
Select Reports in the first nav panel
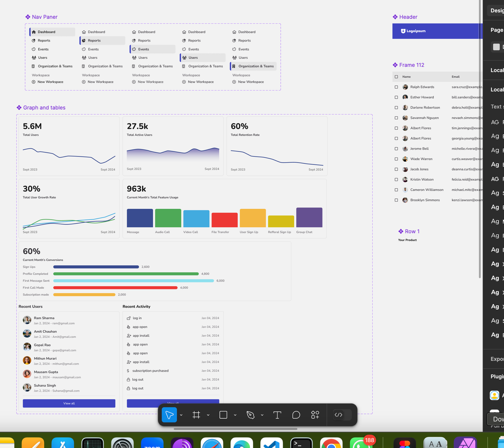tap(44, 41)
